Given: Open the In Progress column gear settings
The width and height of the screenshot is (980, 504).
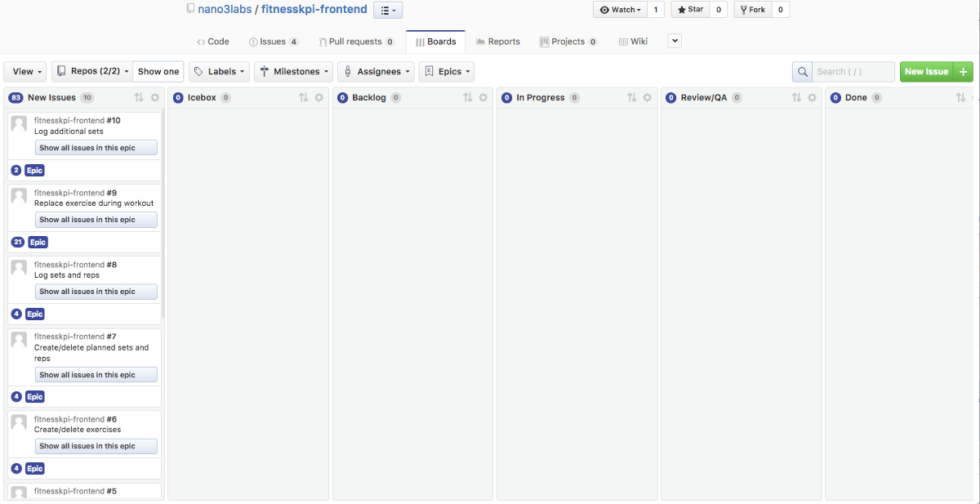Looking at the screenshot, I should coord(648,98).
